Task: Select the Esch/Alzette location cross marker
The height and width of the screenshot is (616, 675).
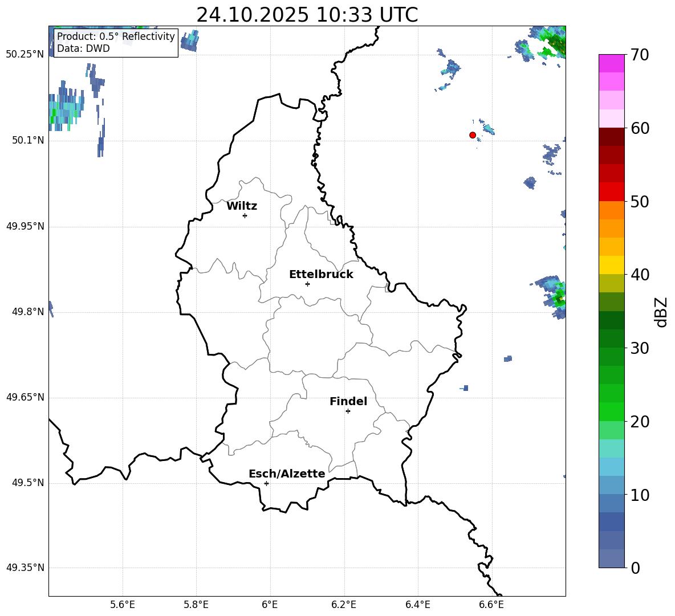Action: click(266, 483)
